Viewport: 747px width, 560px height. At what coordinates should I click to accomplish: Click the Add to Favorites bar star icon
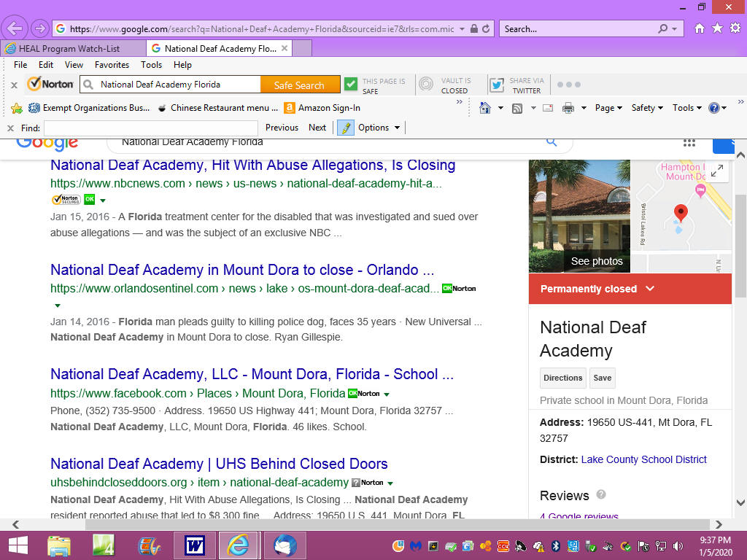[x=17, y=108]
